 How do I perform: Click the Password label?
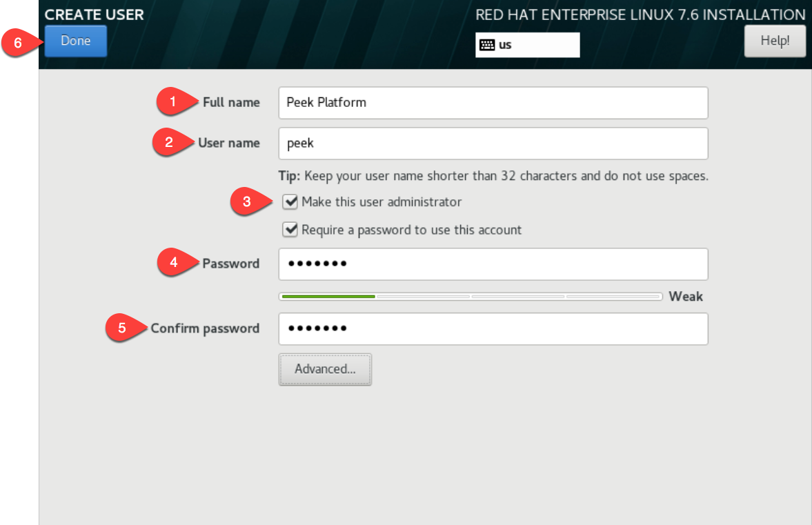click(230, 264)
